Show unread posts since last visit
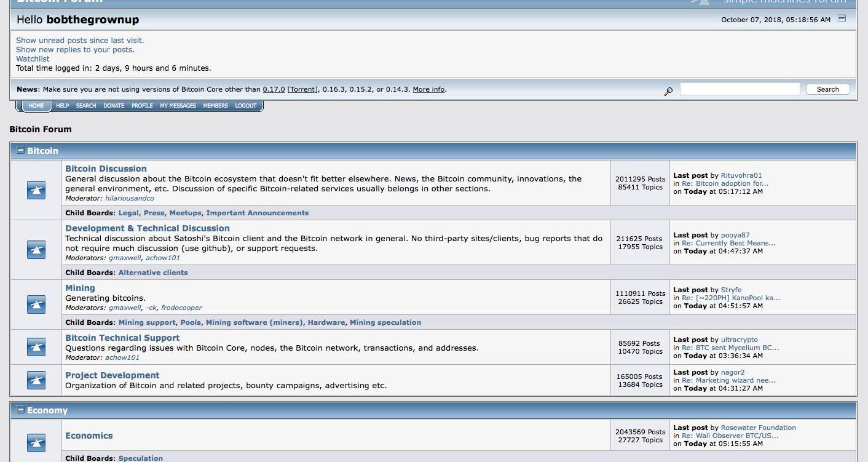Image resolution: width=868 pixels, height=462 pixels. (x=80, y=41)
